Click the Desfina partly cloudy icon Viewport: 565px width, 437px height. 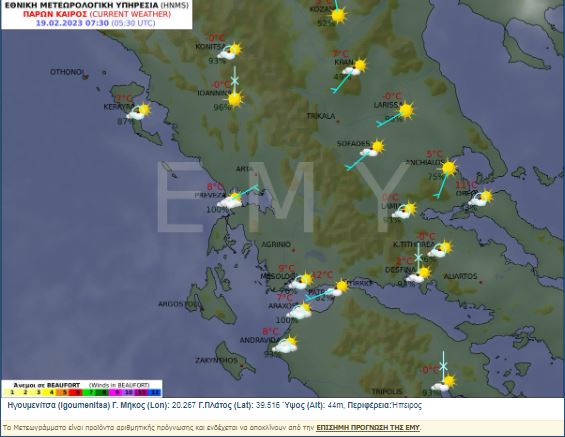coord(418,275)
